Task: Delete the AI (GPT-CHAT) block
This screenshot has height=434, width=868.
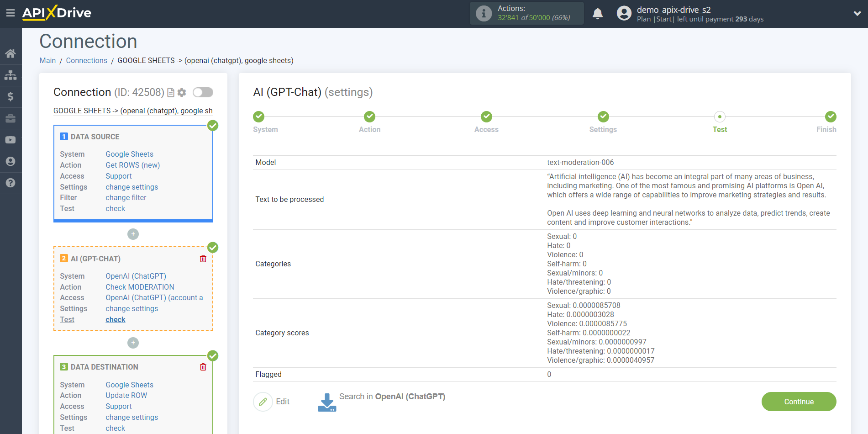Action: click(203, 259)
